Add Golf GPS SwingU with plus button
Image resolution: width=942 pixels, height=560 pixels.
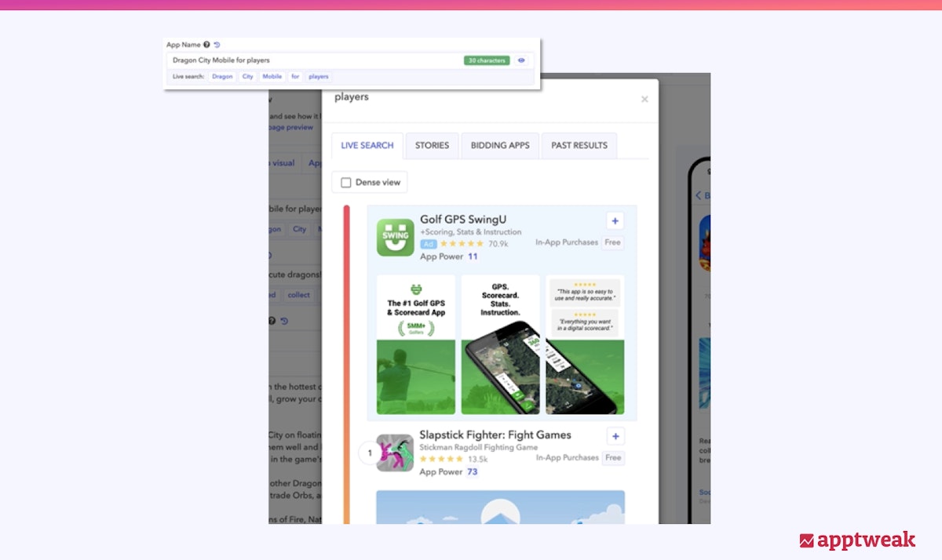point(615,221)
